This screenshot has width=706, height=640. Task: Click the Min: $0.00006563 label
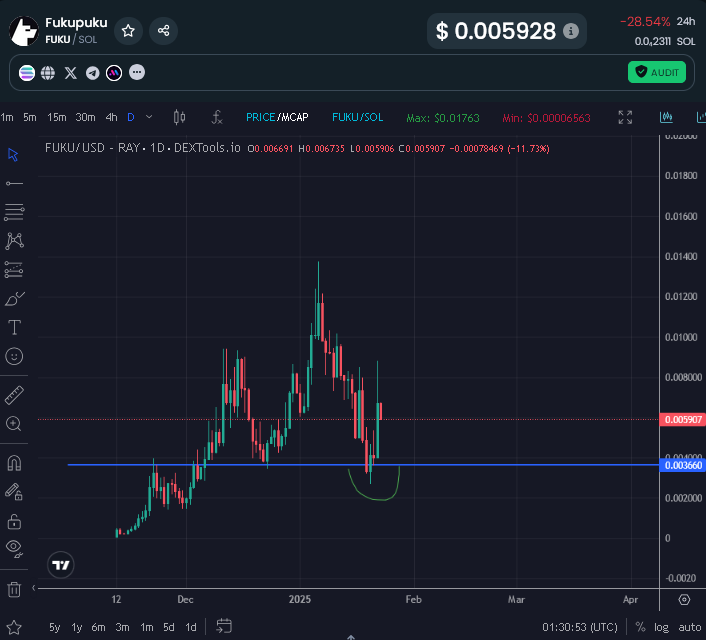[x=546, y=118]
